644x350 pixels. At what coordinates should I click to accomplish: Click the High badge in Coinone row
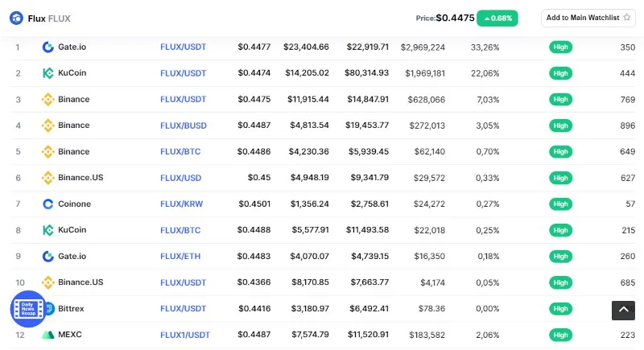pyautogui.click(x=560, y=204)
